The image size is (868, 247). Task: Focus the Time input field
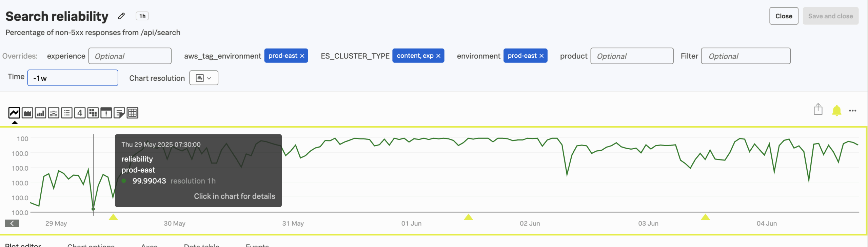coord(73,78)
